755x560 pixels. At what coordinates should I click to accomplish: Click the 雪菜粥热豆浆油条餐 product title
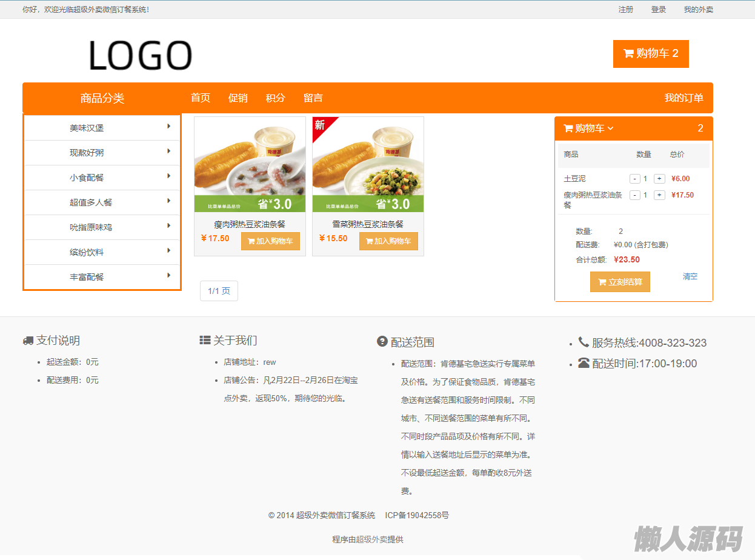(x=368, y=224)
